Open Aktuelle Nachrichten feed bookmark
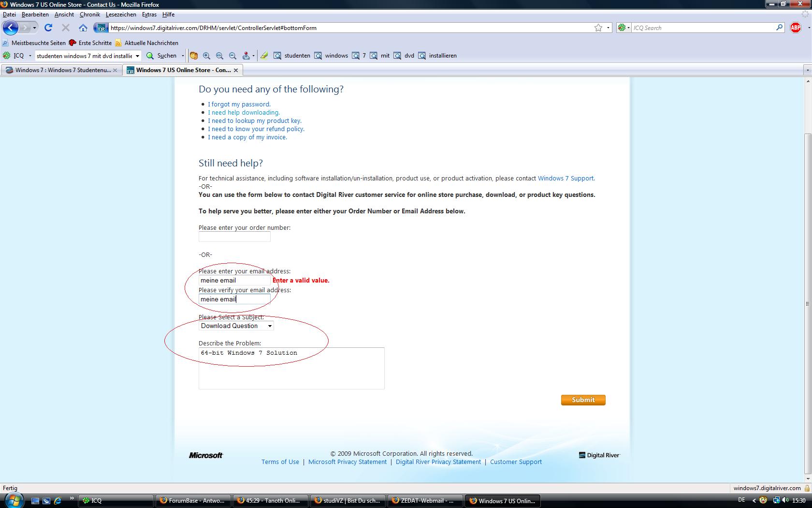 click(x=146, y=43)
